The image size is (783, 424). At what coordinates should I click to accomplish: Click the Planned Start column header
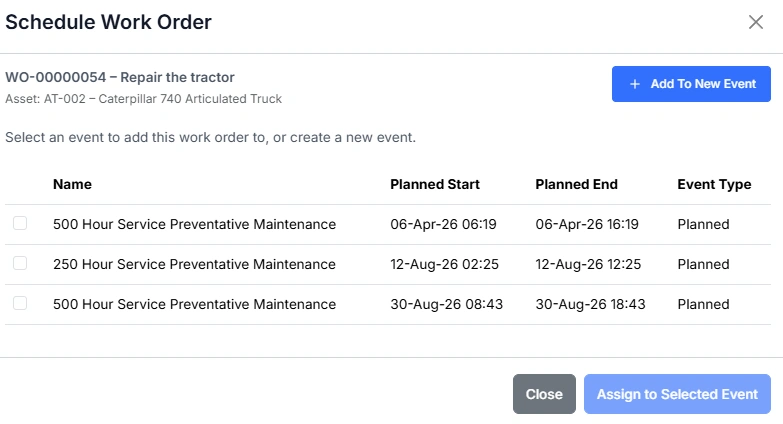435,184
